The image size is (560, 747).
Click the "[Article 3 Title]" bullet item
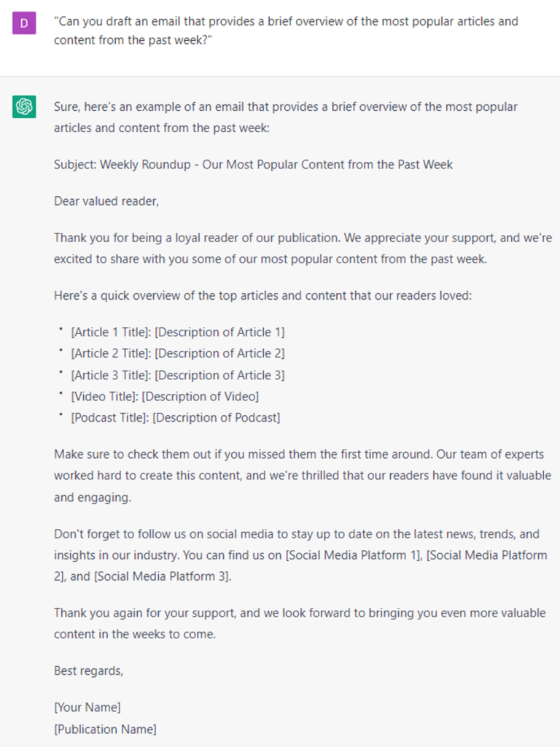[x=177, y=375]
